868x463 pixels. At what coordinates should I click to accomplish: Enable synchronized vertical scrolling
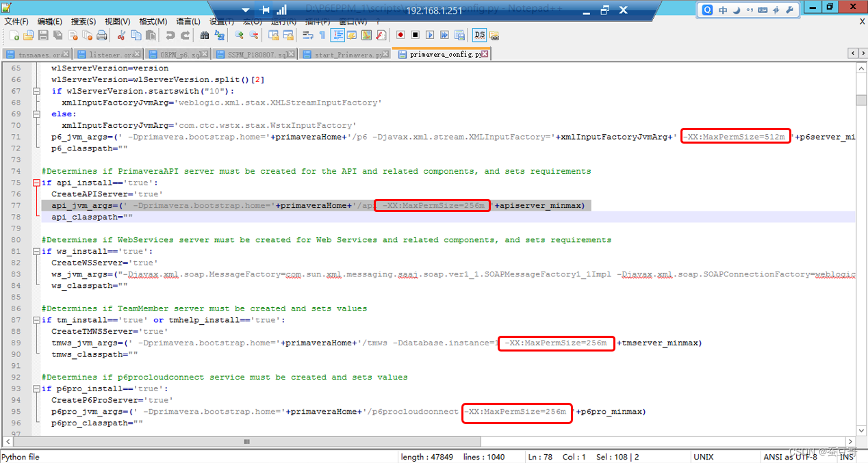pyautogui.click(x=274, y=36)
